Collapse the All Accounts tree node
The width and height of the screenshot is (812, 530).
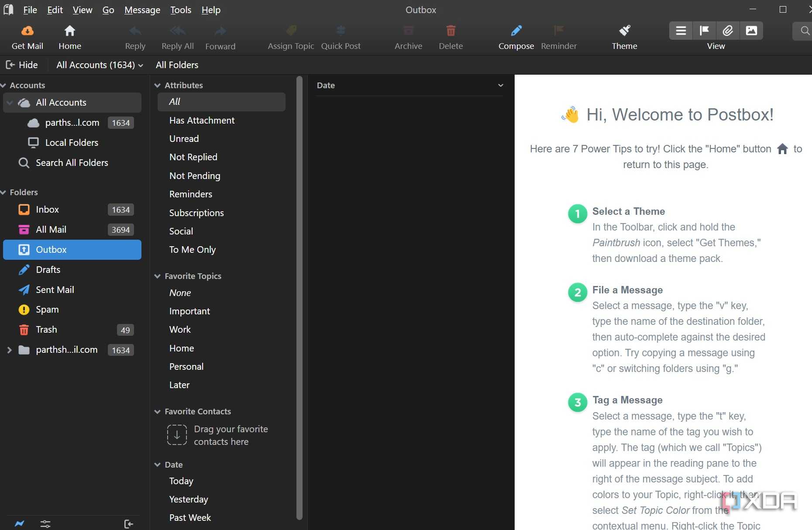[10, 103]
